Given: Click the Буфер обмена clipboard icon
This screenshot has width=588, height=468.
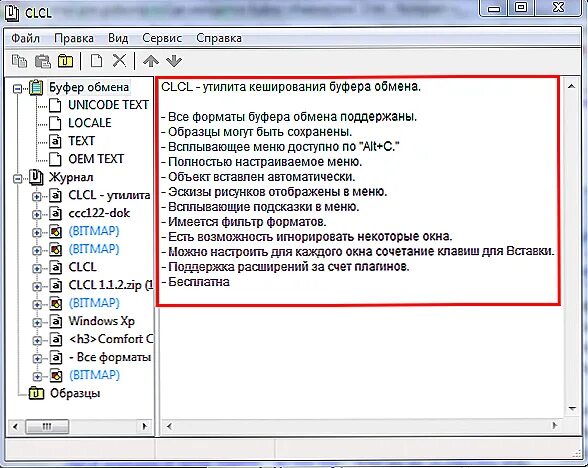Looking at the screenshot, I should pos(36,87).
